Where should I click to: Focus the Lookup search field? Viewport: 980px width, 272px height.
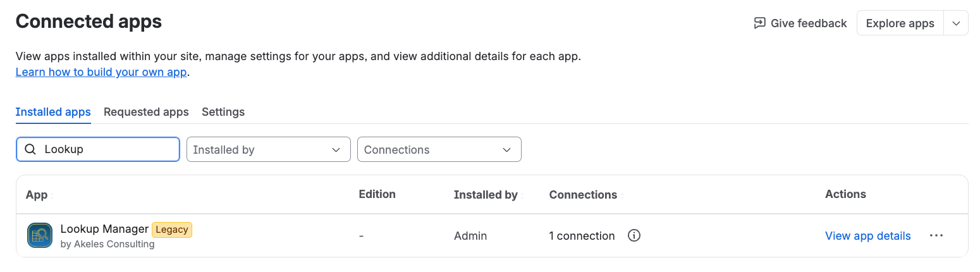98,149
